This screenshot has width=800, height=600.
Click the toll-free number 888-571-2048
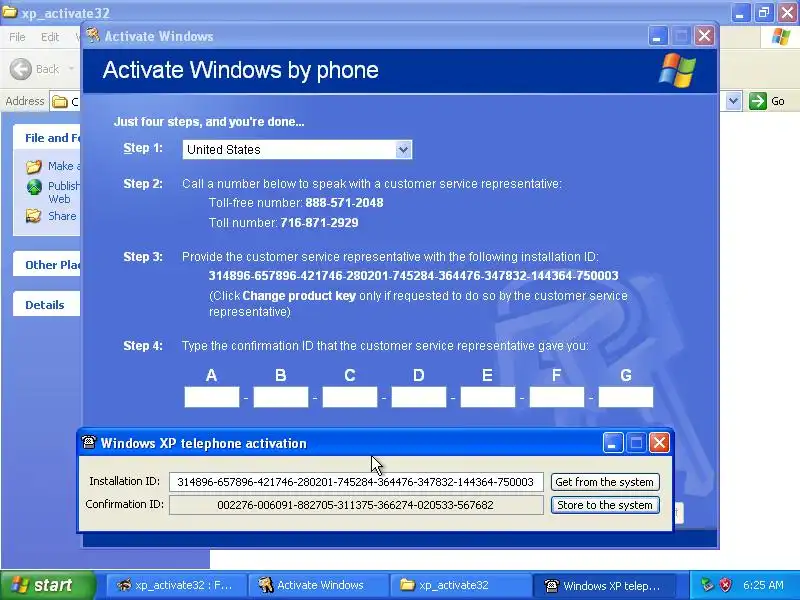point(344,203)
